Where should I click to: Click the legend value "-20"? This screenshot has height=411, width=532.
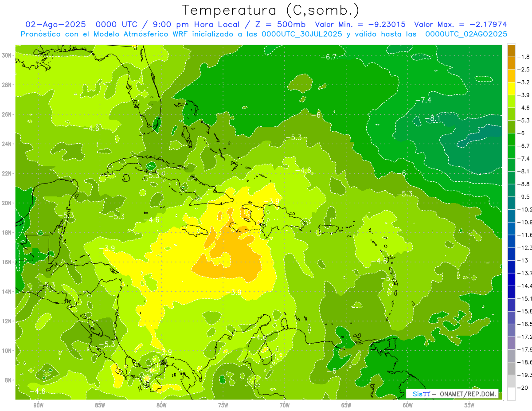(x=523, y=388)
